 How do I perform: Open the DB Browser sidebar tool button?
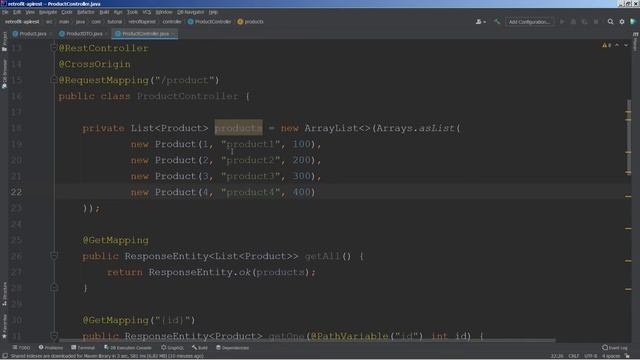(x=4, y=74)
